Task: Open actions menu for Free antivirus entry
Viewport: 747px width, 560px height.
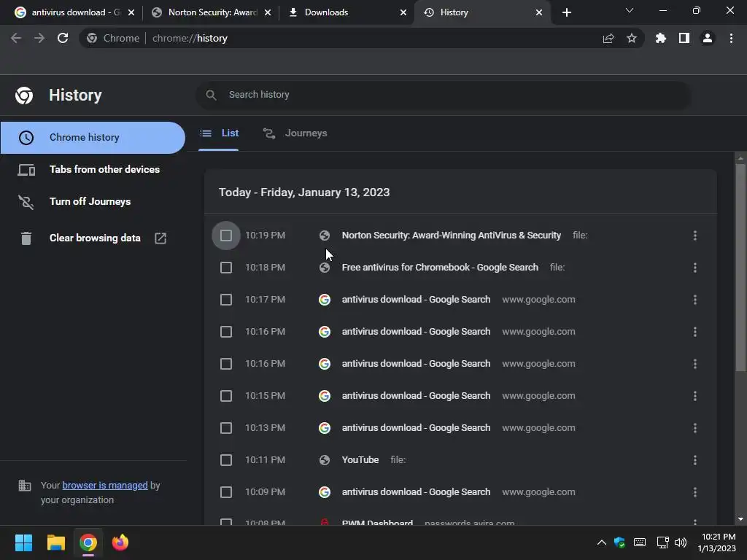Action: tap(695, 268)
